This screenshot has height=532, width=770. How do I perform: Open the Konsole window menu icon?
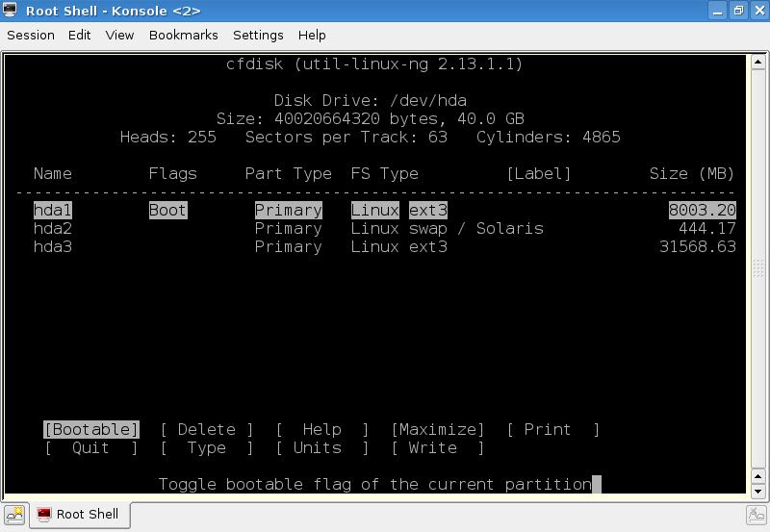point(11,11)
